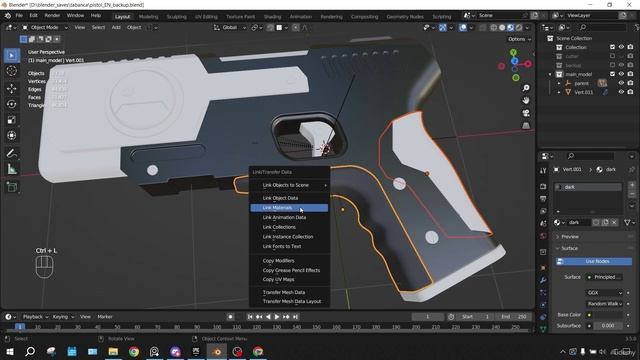Choose Link Object Data menu entry

point(289,198)
